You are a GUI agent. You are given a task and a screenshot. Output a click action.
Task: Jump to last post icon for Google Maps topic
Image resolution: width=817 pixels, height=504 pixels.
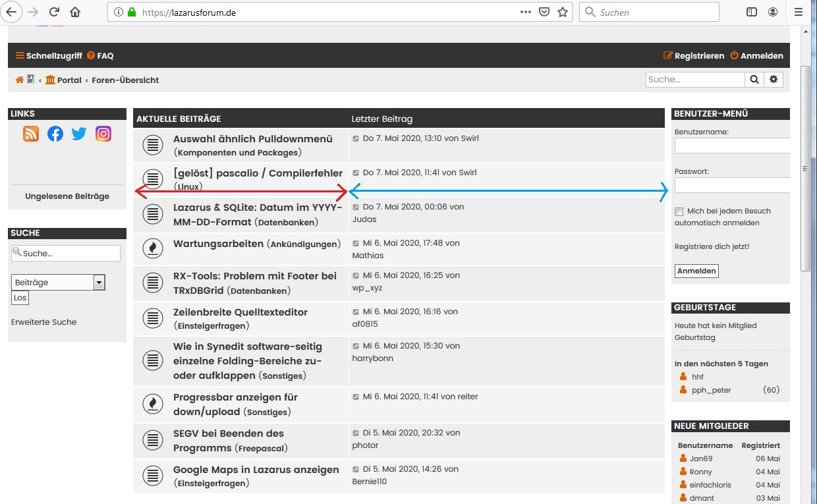(x=356, y=470)
